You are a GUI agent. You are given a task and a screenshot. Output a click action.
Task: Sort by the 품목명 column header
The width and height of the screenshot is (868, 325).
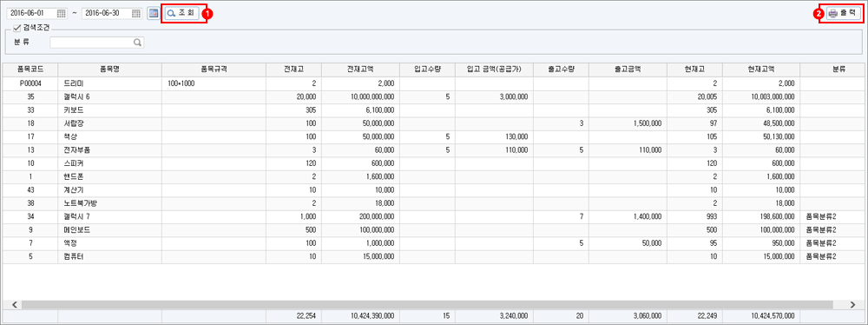[x=109, y=70]
